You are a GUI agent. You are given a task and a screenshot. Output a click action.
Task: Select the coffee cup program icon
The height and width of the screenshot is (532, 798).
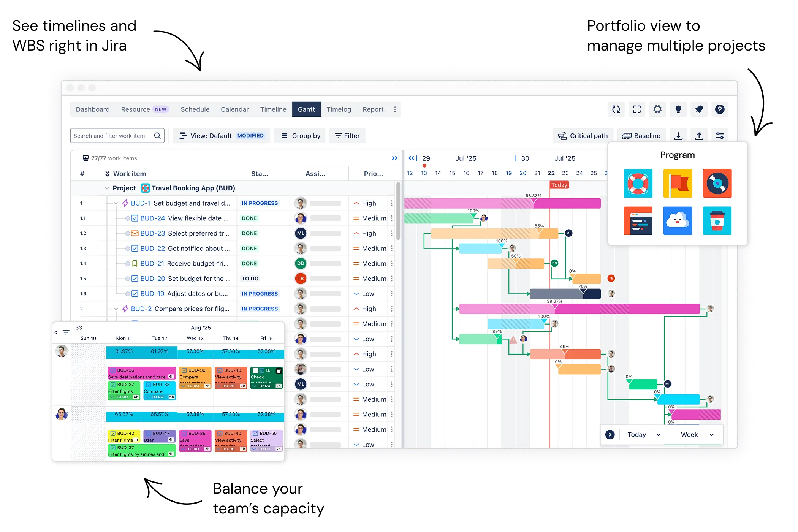(717, 221)
